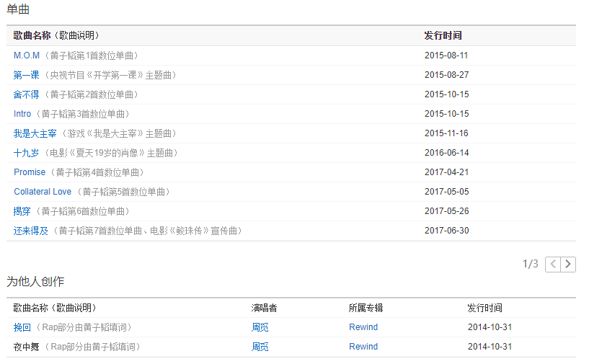This screenshot has height=364, width=589.
Task: Open singer 周觅 in the 夜中舞 row
Action: click(x=260, y=347)
